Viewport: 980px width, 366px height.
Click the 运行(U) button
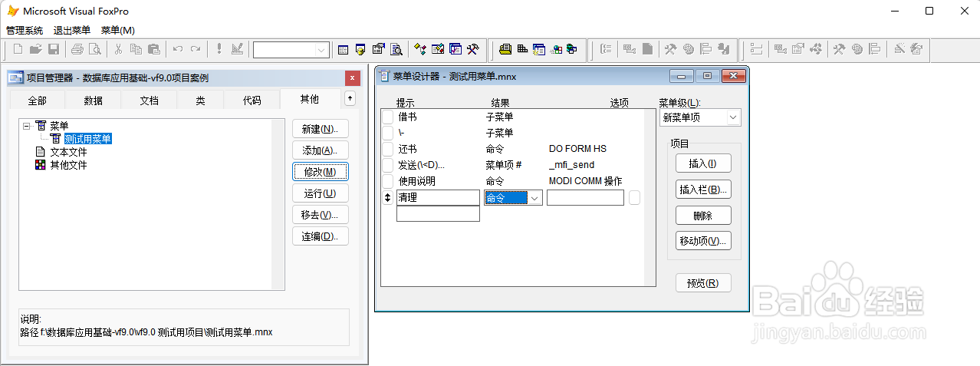(321, 193)
